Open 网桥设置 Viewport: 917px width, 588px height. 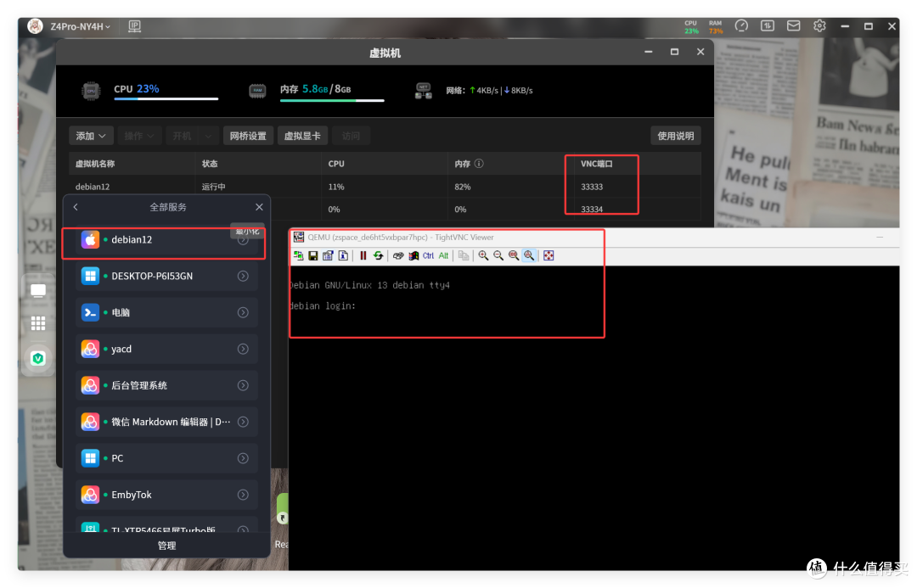click(248, 136)
